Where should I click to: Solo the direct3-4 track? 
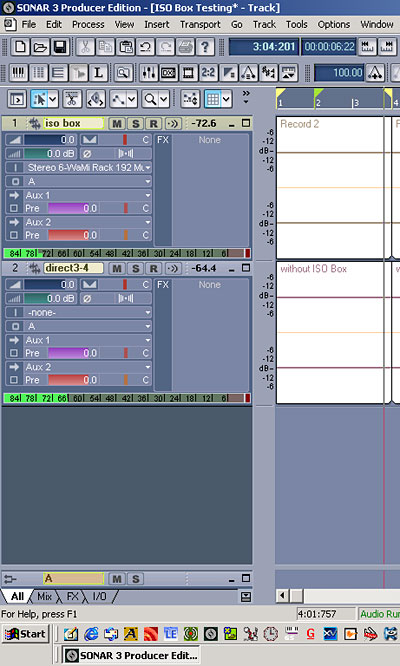click(x=135, y=268)
